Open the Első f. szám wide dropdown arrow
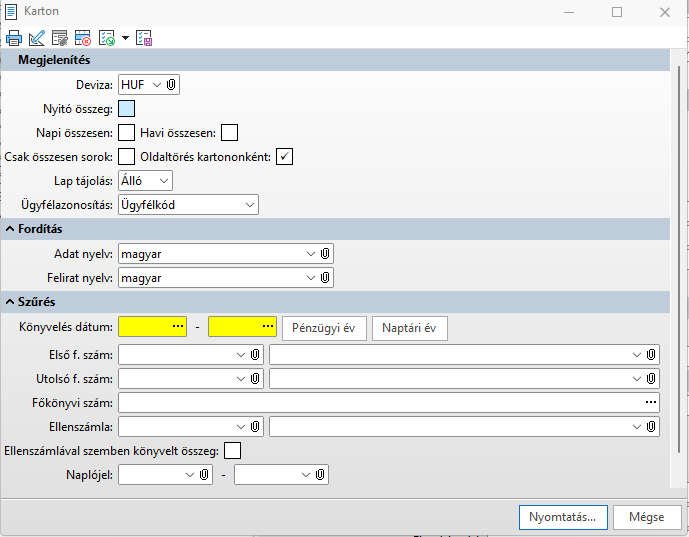 click(x=637, y=355)
